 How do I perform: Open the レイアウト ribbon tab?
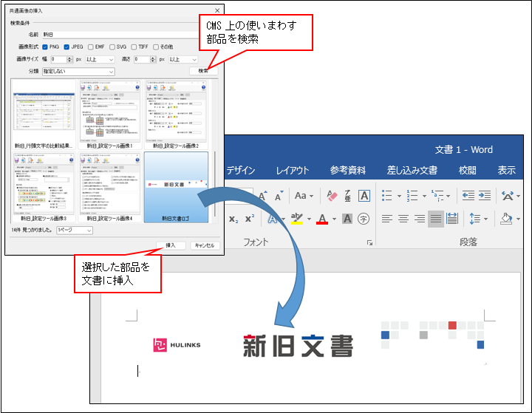coord(293,170)
